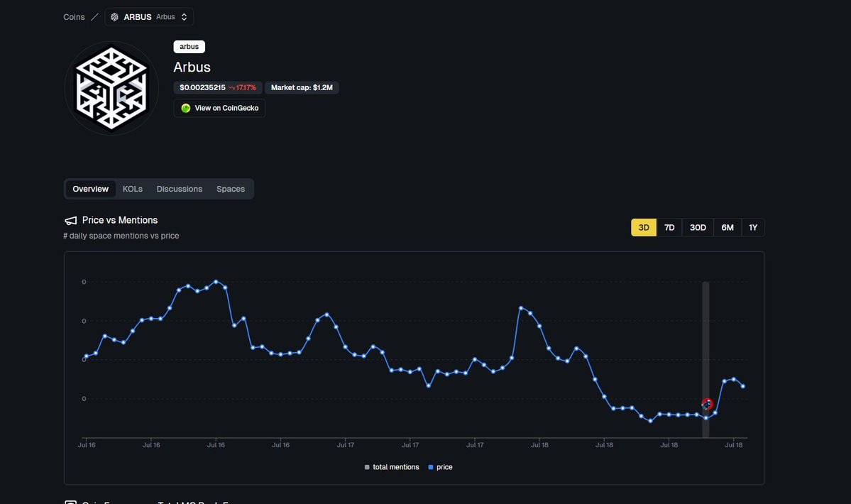Image resolution: width=851 pixels, height=504 pixels.
Task: Click the up-down chevron in coin selector
Action: coord(184,17)
